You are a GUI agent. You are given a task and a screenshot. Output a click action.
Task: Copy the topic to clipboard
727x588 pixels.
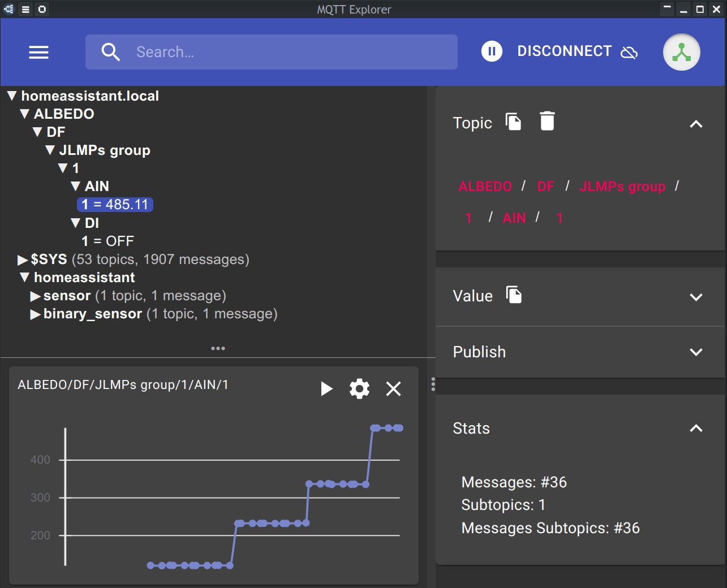[513, 121]
